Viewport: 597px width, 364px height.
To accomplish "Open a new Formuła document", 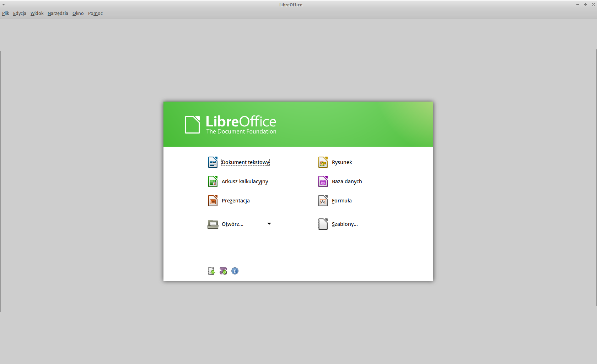I will (335, 201).
